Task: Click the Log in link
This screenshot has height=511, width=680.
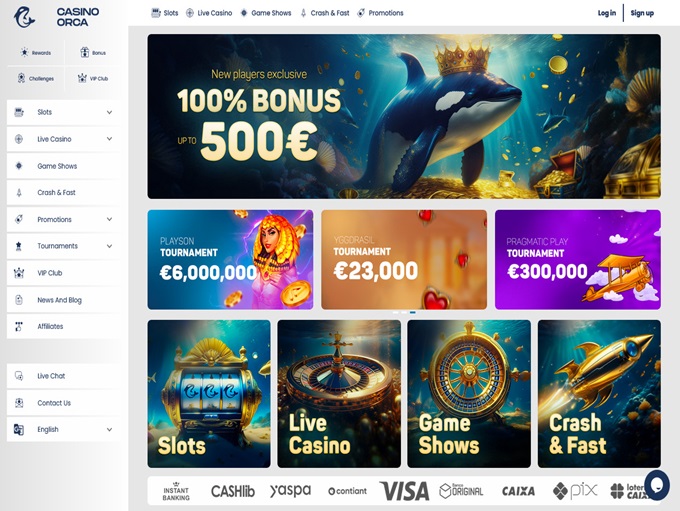Action: pyautogui.click(x=607, y=13)
